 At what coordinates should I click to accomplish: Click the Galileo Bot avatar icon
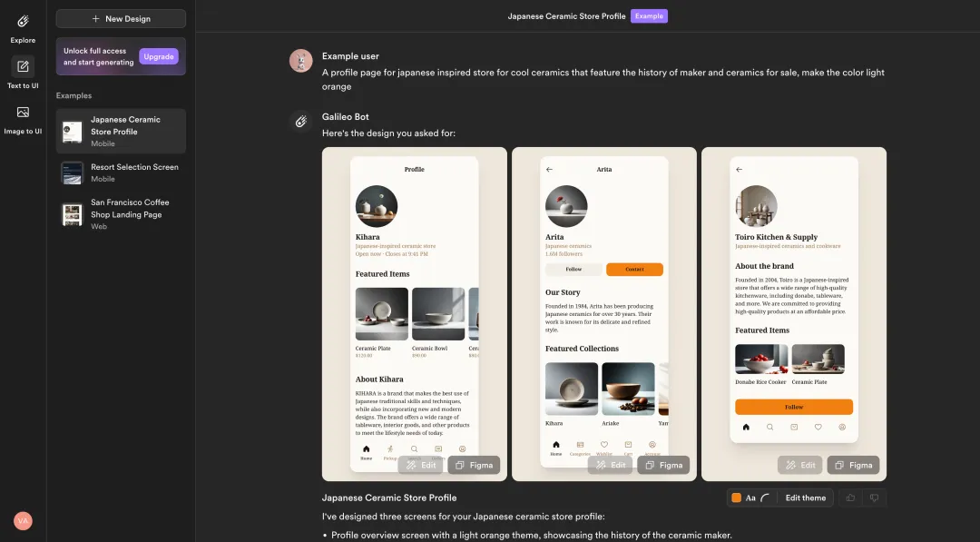point(300,122)
